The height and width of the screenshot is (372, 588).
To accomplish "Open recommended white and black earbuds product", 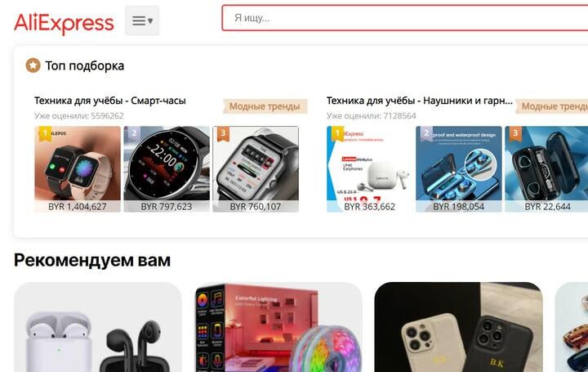I will (x=98, y=327).
